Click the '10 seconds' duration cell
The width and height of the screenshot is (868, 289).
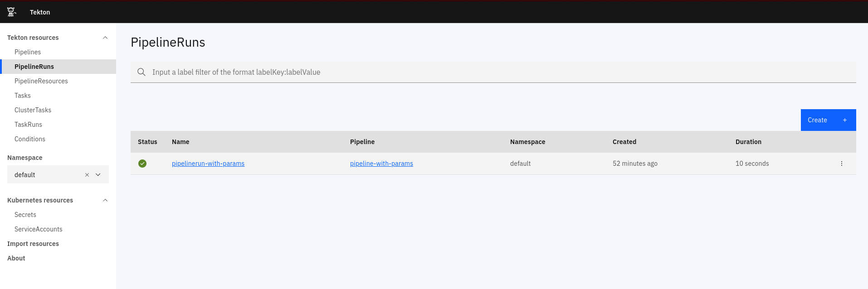[x=752, y=164]
